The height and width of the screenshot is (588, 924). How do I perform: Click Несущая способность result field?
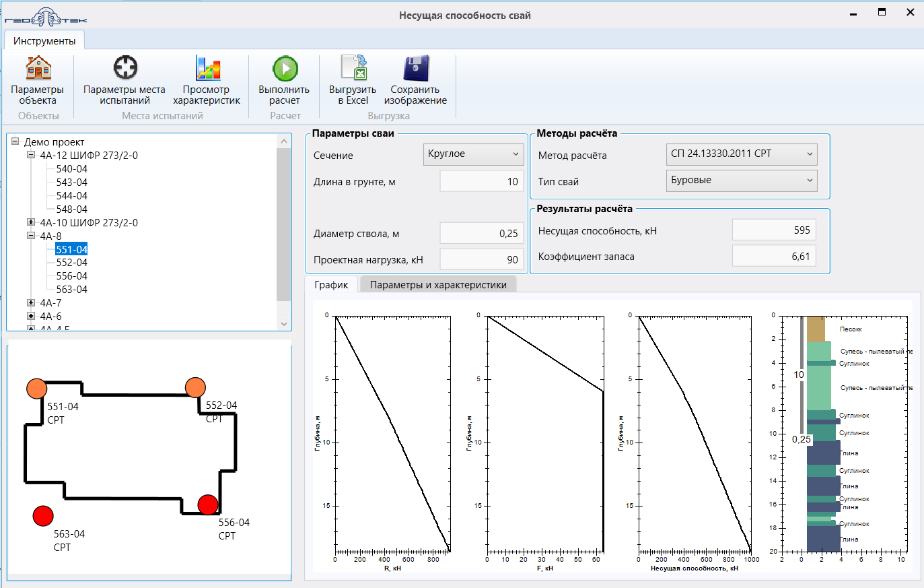774,230
